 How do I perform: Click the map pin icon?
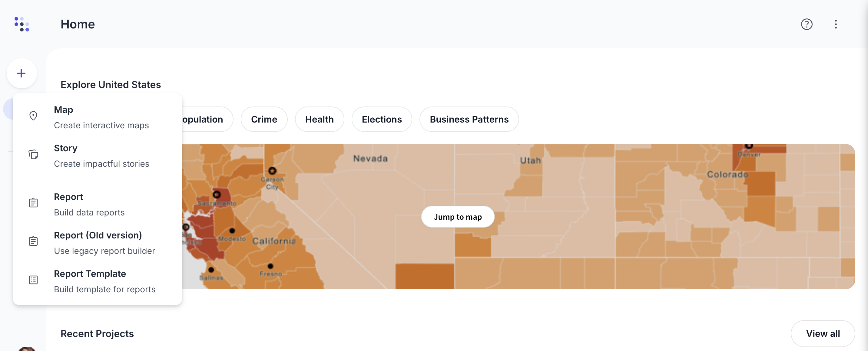pos(33,116)
